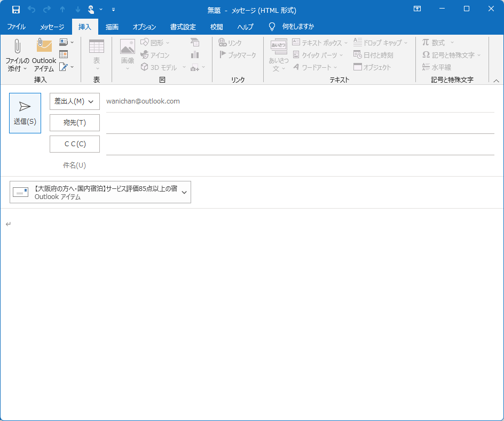The height and width of the screenshot is (421, 504).
Task: Toggle touch/mouse mode icon
Action: (x=91, y=10)
